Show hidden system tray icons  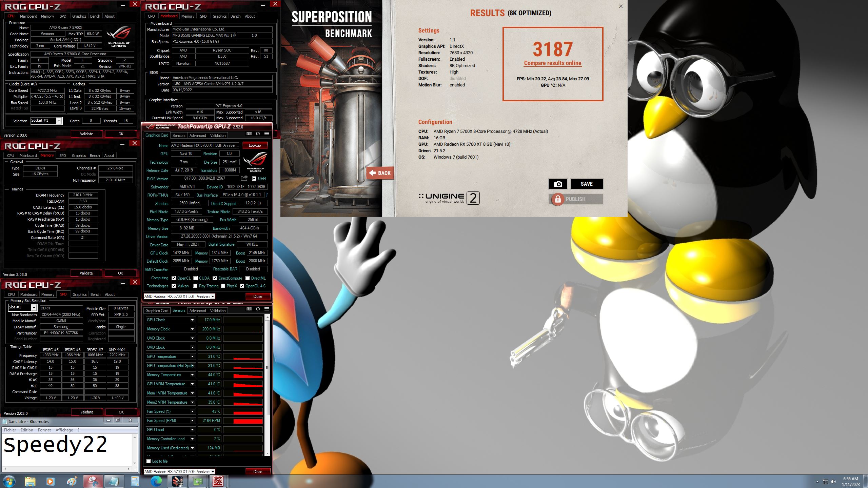pyautogui.click(x=817, y=482)
